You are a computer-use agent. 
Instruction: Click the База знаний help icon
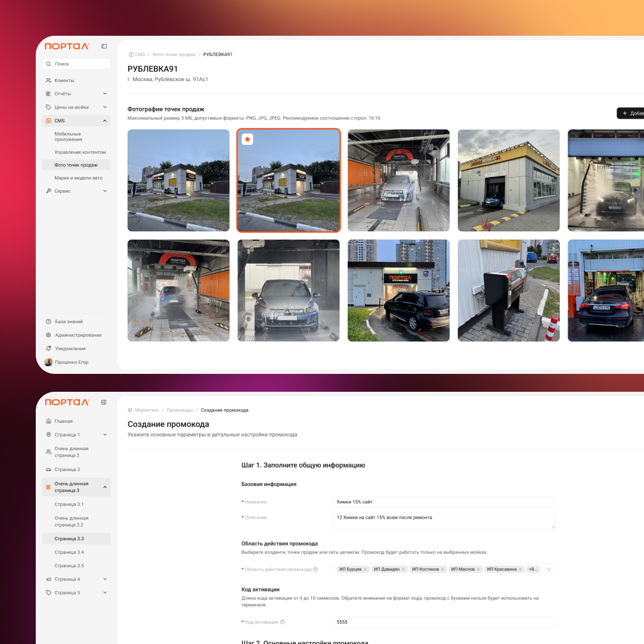tap(48, 321)
